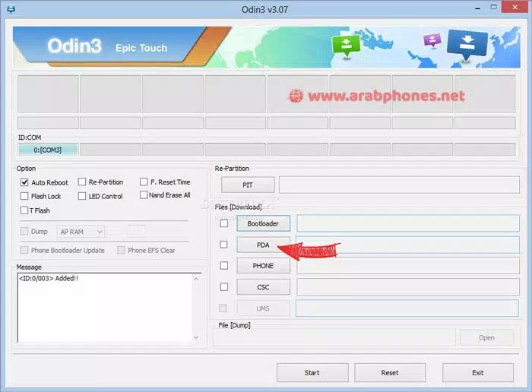
Task: Click the Bootloader file button
Action: [263, 223]
